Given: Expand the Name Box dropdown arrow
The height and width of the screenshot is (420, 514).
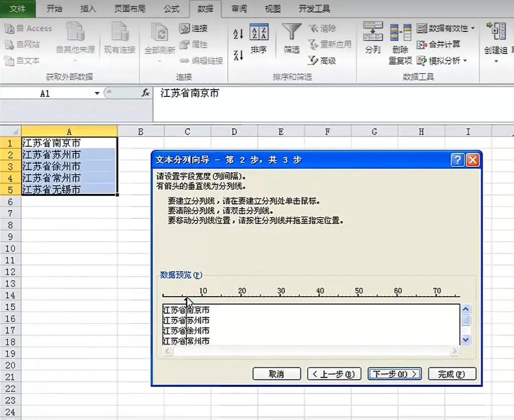Looking at the screenshot, I should point(96,93).
